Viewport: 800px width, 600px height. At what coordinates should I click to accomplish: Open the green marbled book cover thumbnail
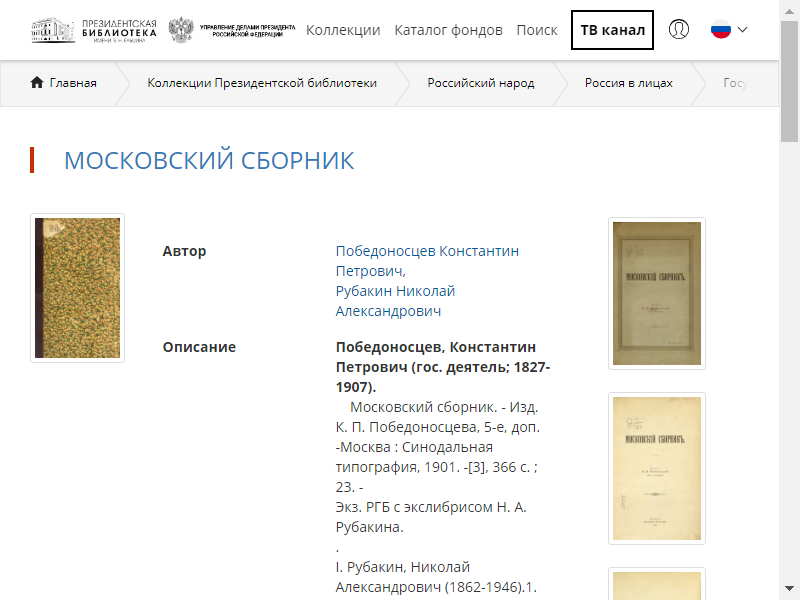point(78,288)
